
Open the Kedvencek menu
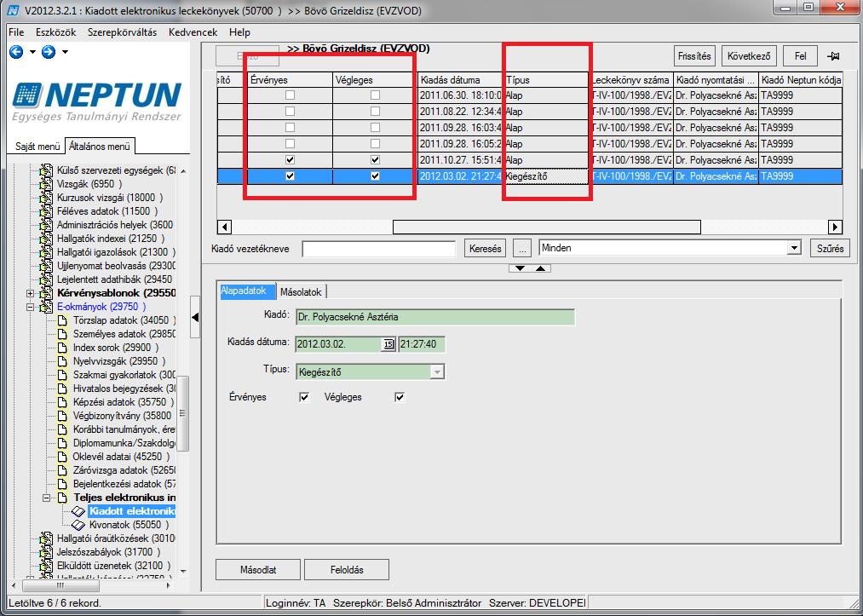pos(193,32)
